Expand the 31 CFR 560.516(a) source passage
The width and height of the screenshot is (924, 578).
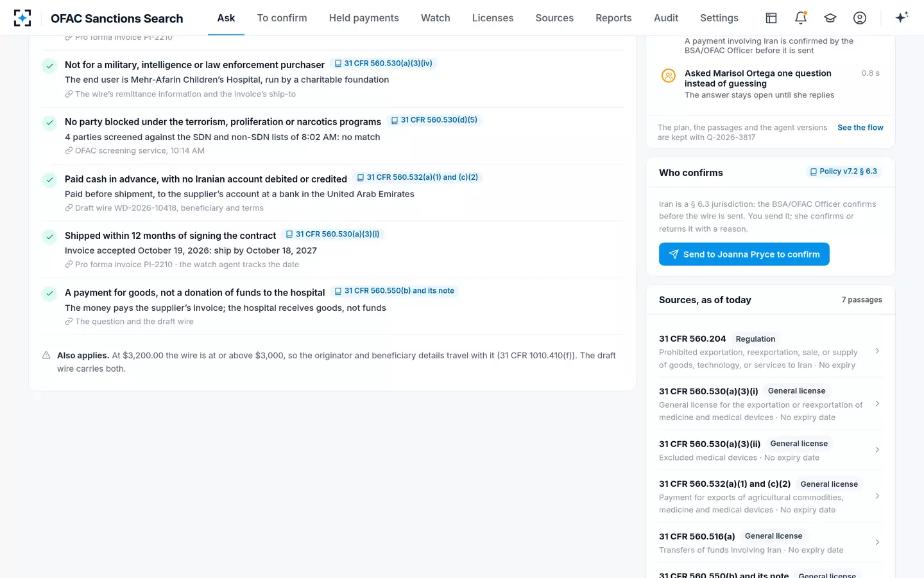tap(771, 543)
